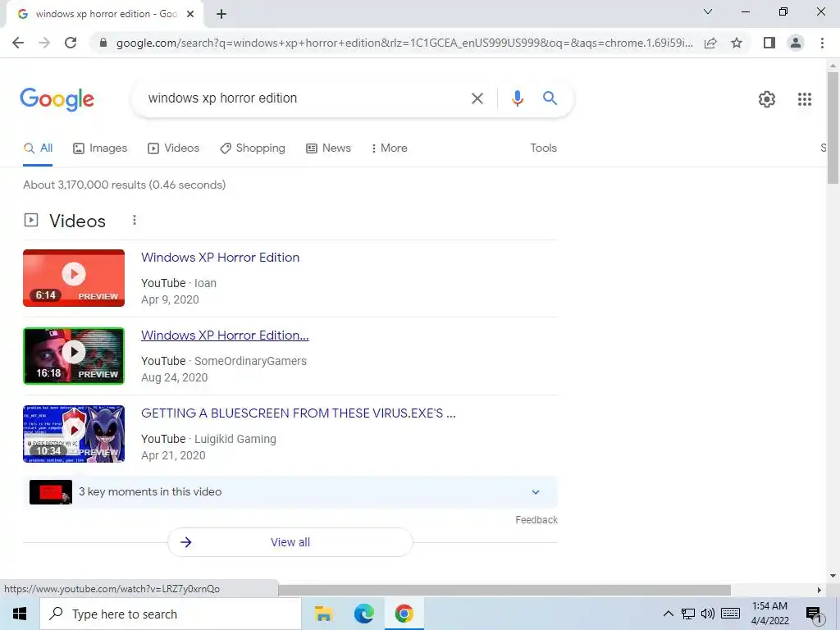Viewport: 840px width, 630px height.
Task: Click the horizontal scrollbar at bottom
Action: 504,590
